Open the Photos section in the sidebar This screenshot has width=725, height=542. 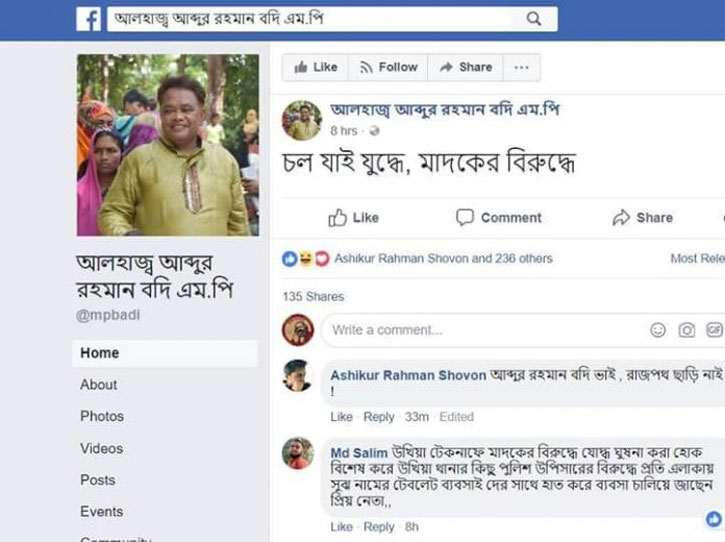(102, 416)
